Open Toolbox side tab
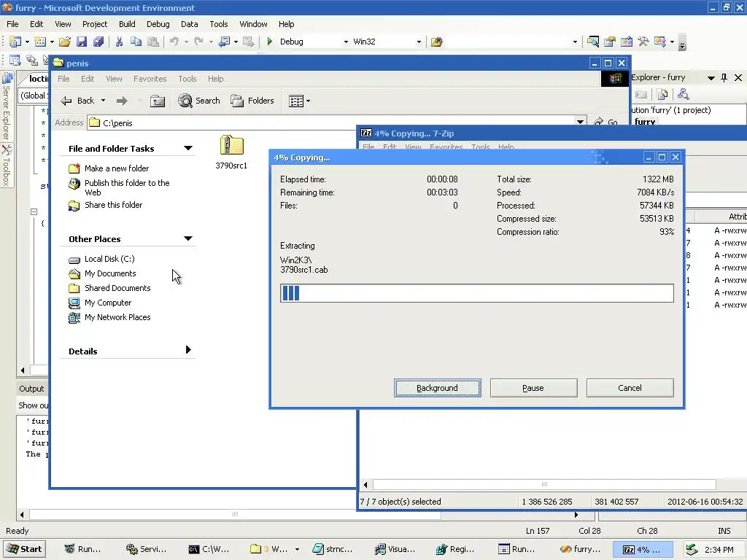The width and height of the screenshot is (747, 560). tap(7, 166)
